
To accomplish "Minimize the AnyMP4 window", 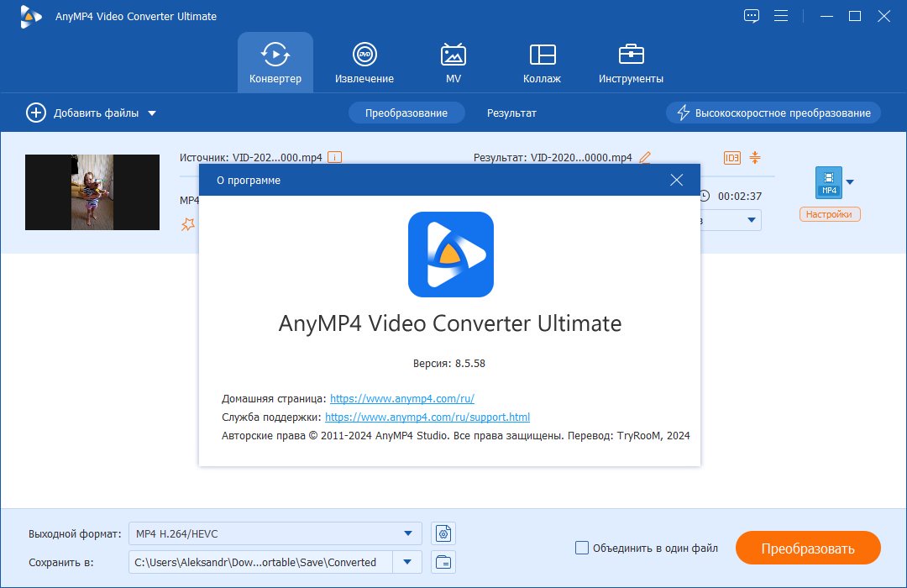I will click(826, 16).
